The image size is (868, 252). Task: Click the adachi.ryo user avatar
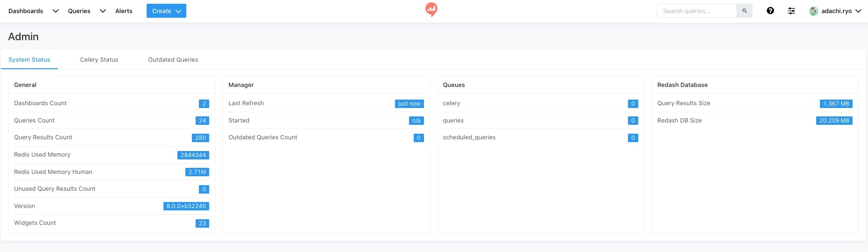pos(814,11)
